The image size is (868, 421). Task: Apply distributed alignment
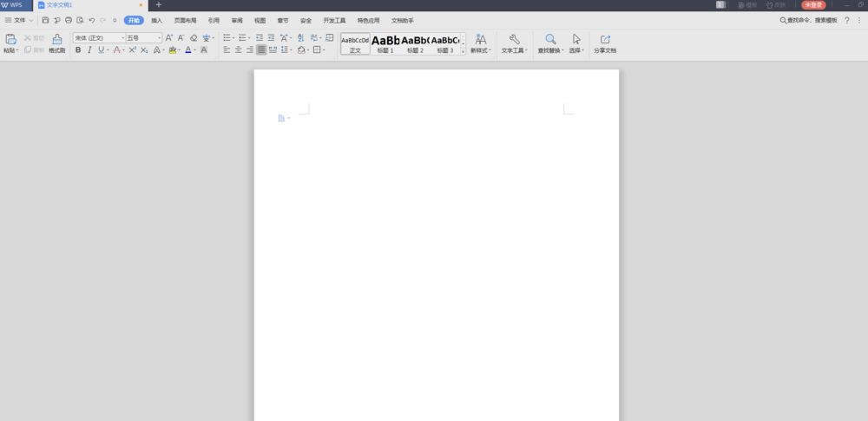tap(273, 49)
